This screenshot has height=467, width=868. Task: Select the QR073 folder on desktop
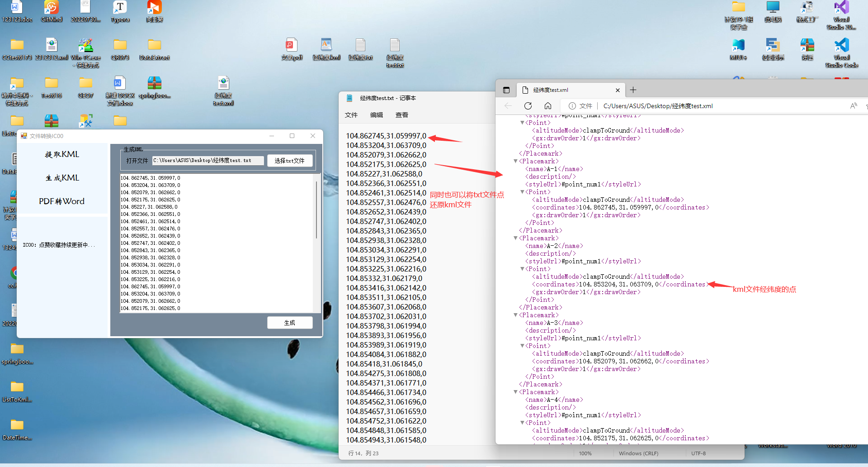[120, 49]
